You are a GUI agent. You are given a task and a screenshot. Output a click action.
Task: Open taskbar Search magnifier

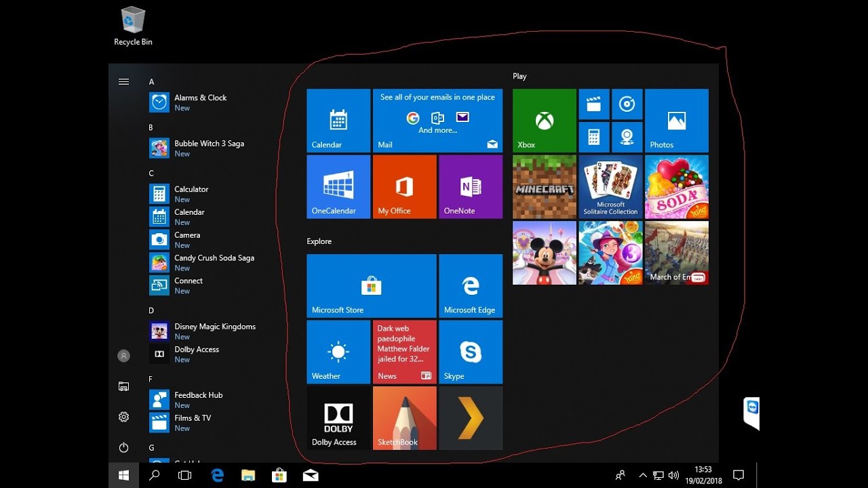tap(154, 476)
